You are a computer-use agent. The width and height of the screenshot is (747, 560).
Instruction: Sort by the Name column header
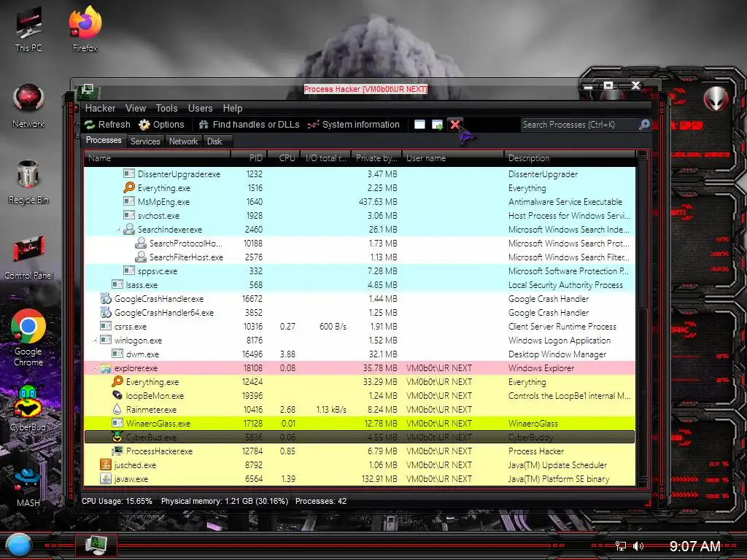pyautogui.click(x=158, y=158)
